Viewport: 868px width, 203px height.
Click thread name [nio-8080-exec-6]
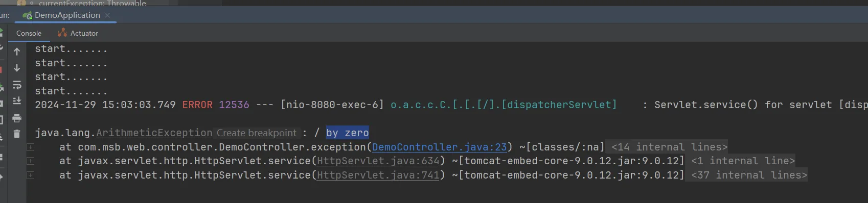click(x=332, y=105)
